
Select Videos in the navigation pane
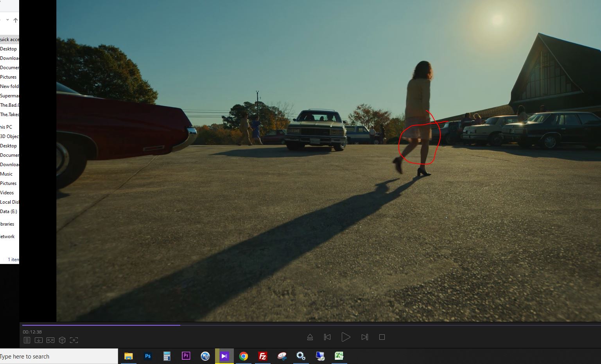tap(7, 193)
